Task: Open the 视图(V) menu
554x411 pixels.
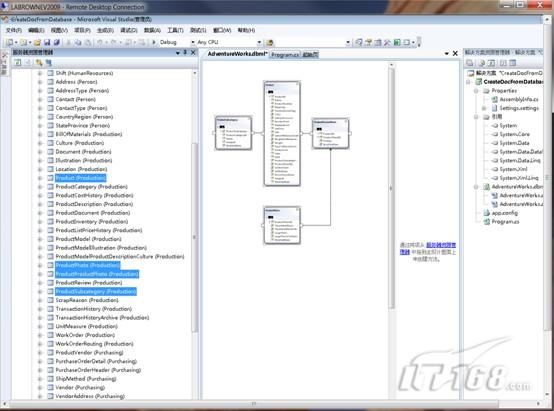Action: (x=59, y=30)
